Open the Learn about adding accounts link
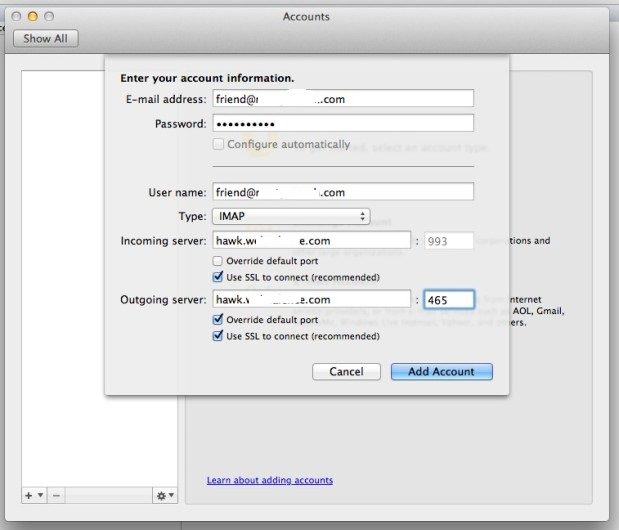 [270, 480]
